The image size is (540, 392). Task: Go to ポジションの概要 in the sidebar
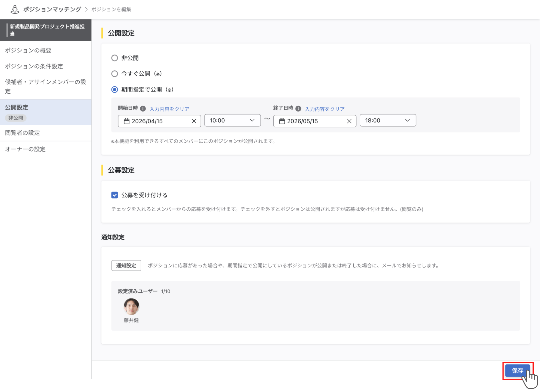[x=29, y=50]
